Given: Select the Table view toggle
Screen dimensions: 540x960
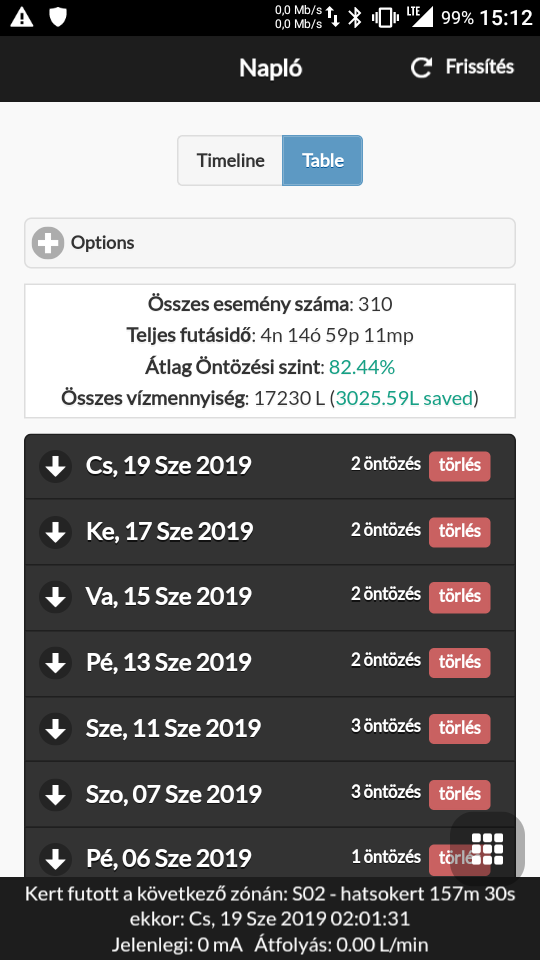Looking at the screenshot, I should click(x=323, y=160).
